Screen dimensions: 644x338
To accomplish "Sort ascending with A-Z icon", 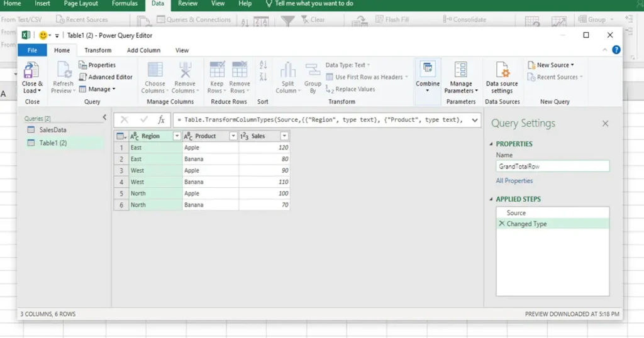I will [x=264, y=65].
